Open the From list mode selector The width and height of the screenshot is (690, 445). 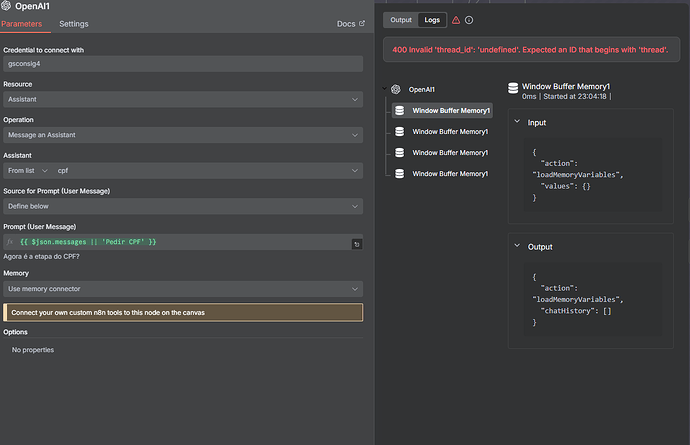[27, 171]
